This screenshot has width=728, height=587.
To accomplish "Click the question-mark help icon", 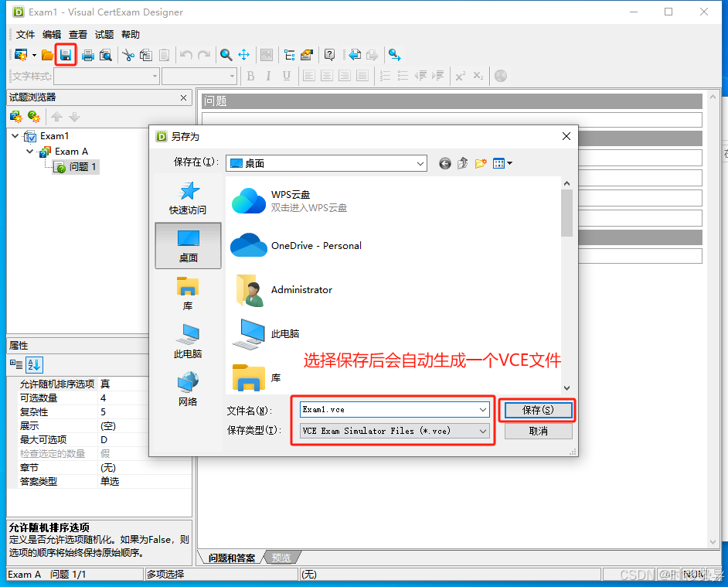I will click(x=329, y=55).
